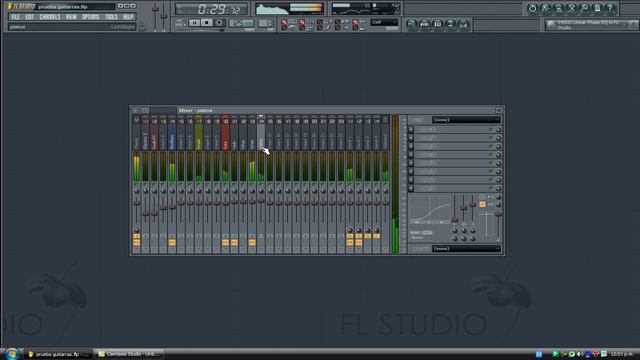Viewport: 640px width, 360px height.
Task: Toggle the orange switch above the mixer track fader panel
Action: tap(482, 204)
